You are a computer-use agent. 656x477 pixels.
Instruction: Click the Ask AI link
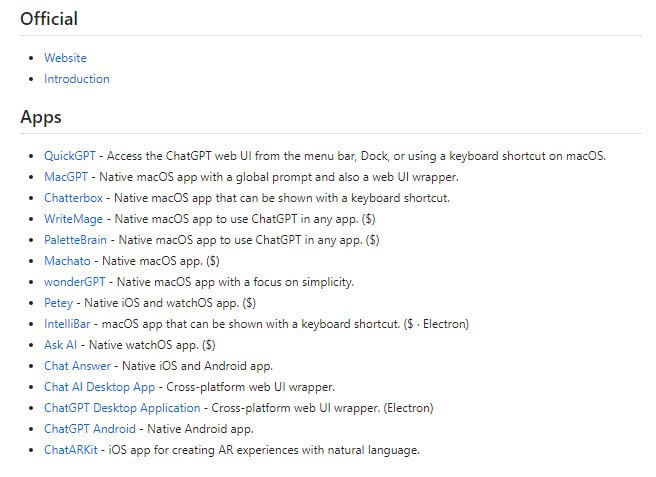click(x=62, y=345)
